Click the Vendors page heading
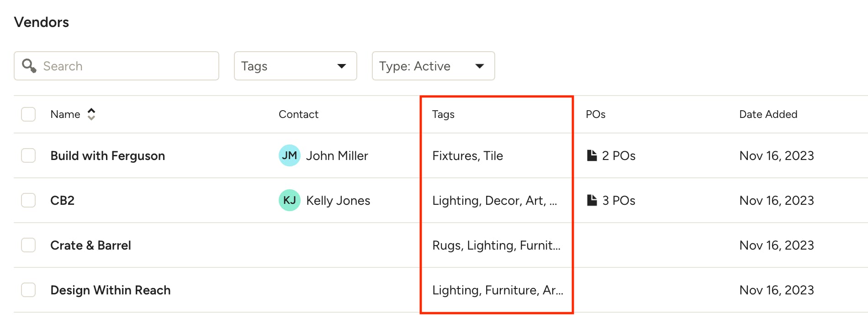Viewport: 868px width, 320px height. 42,22
